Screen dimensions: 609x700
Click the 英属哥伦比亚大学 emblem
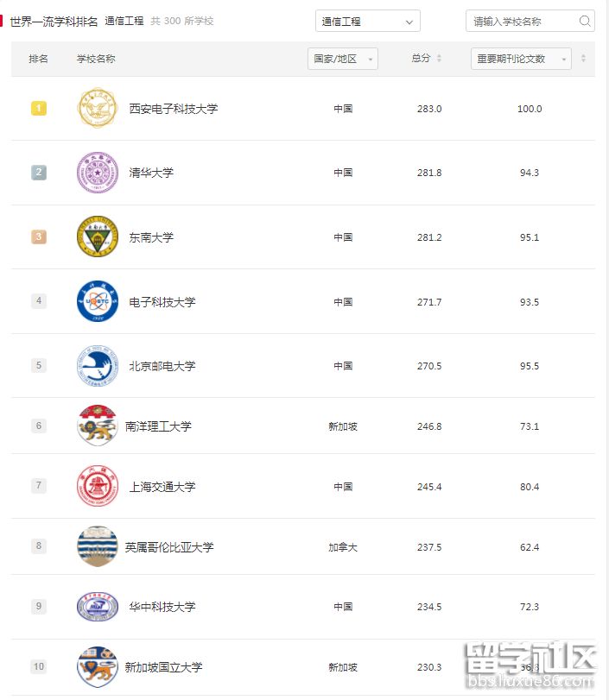(x=97, y=546)
